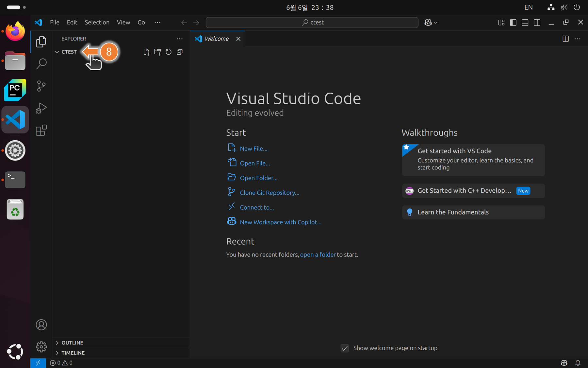Open notifications bell in status bar

pyautogui.click(x=578, y=363)
